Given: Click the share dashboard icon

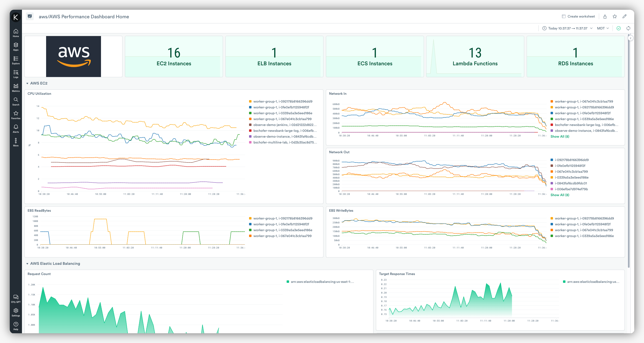Looking at the screenshot, I should [x=605, y=17].
